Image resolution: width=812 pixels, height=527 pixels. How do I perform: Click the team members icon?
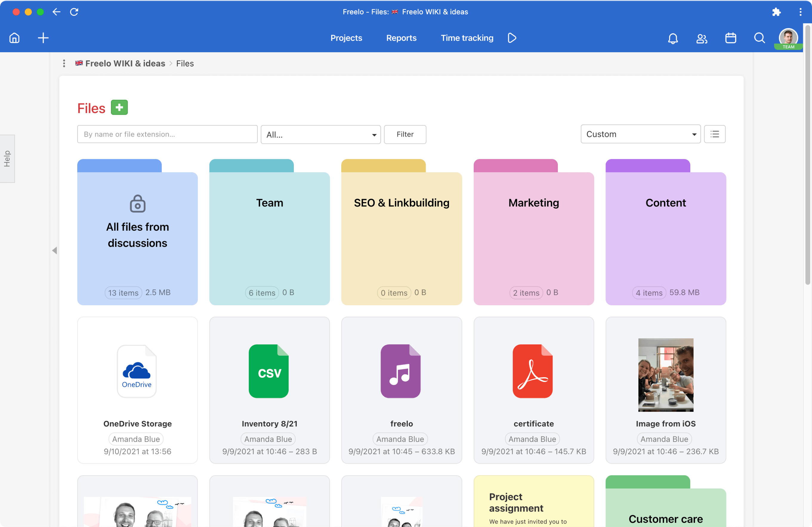coord(700,38)
